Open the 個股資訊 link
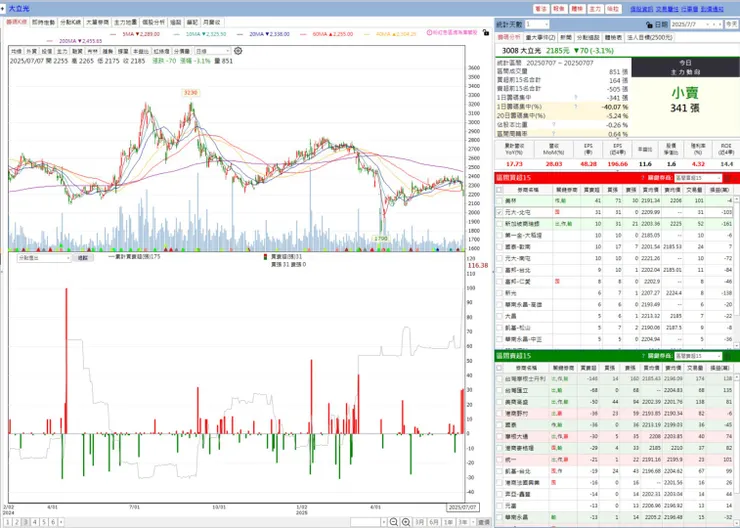The image size is (740, 528). click(641, 9)
